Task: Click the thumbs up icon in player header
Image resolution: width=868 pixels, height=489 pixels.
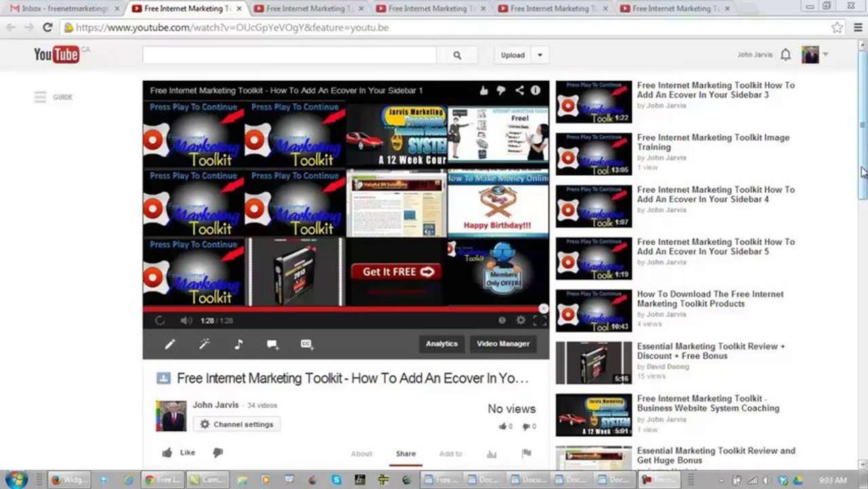Action: 484,90
